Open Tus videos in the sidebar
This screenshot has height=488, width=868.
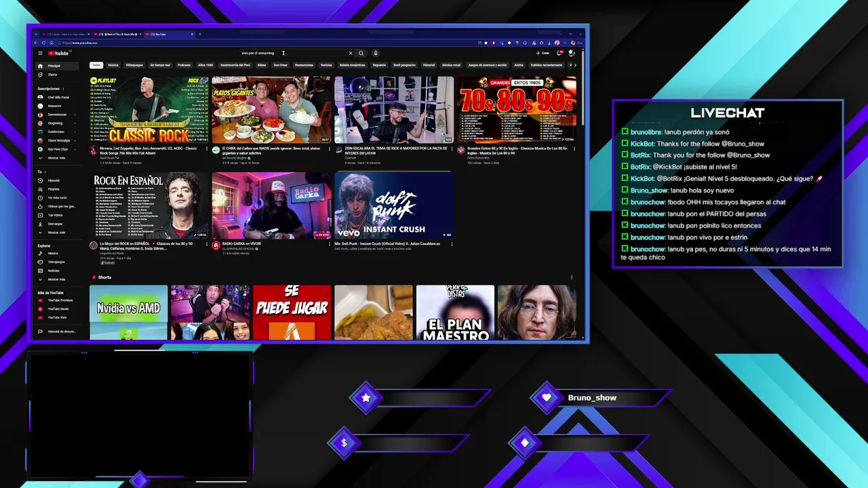point(57,215)
